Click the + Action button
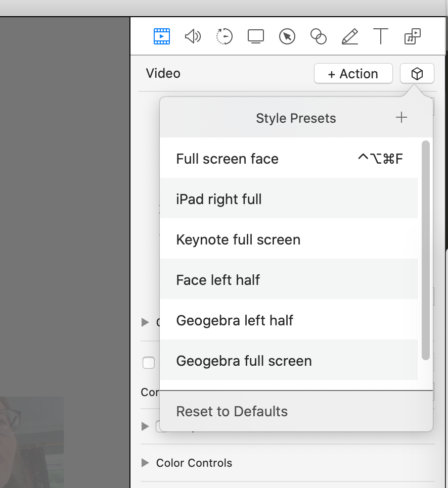Viewport: 448px width, 488px height. tap(353, 74)
